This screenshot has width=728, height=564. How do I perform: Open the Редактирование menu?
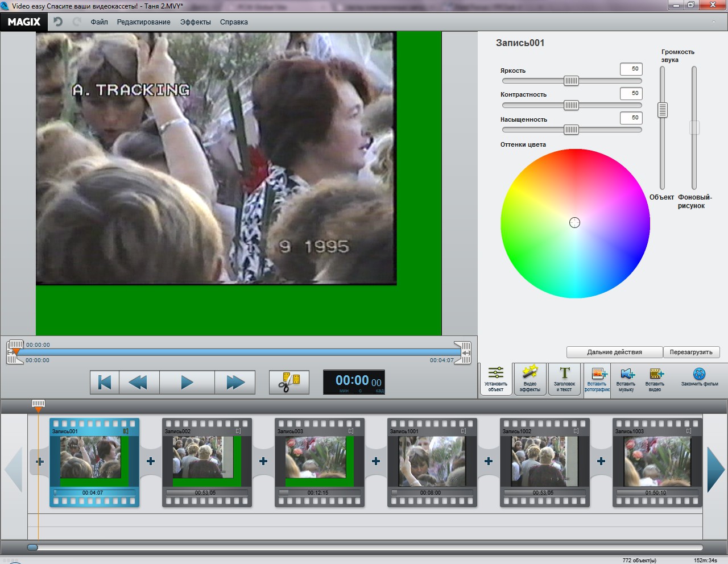click(143, 22)
